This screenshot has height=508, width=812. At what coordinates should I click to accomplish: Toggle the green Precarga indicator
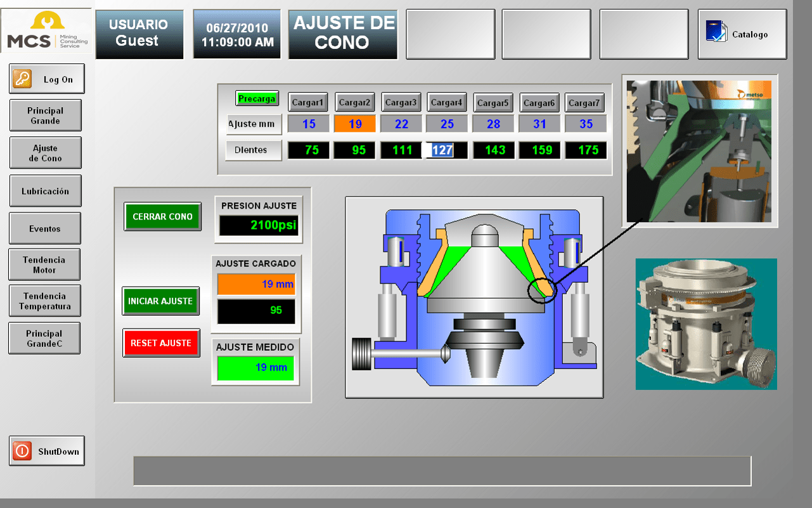(x=257, y=98)
